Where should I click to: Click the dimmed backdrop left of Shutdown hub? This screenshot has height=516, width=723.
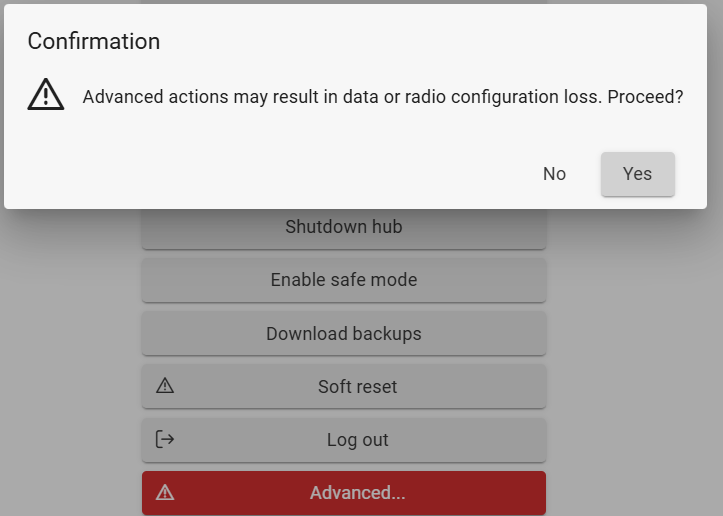coord(70,228)
